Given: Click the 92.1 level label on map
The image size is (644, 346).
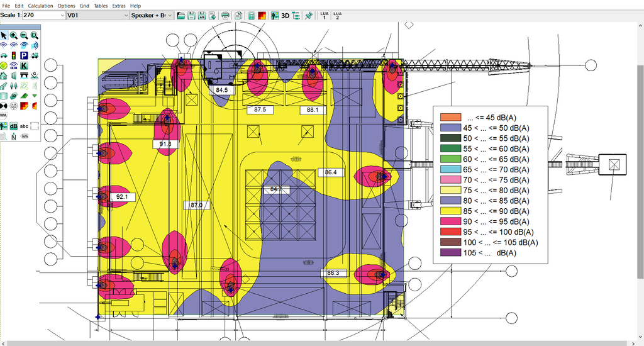Looking at the screenshot, I should (121, 197).
